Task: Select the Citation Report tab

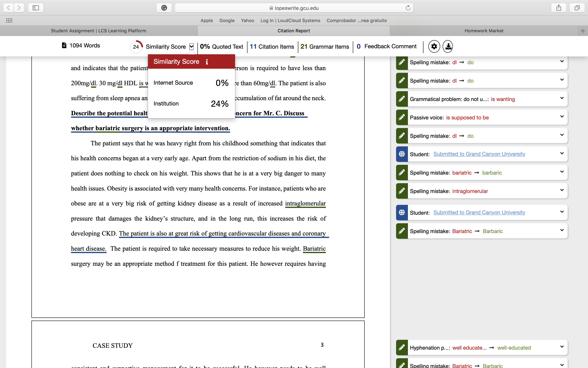Action: coord(294,31)
